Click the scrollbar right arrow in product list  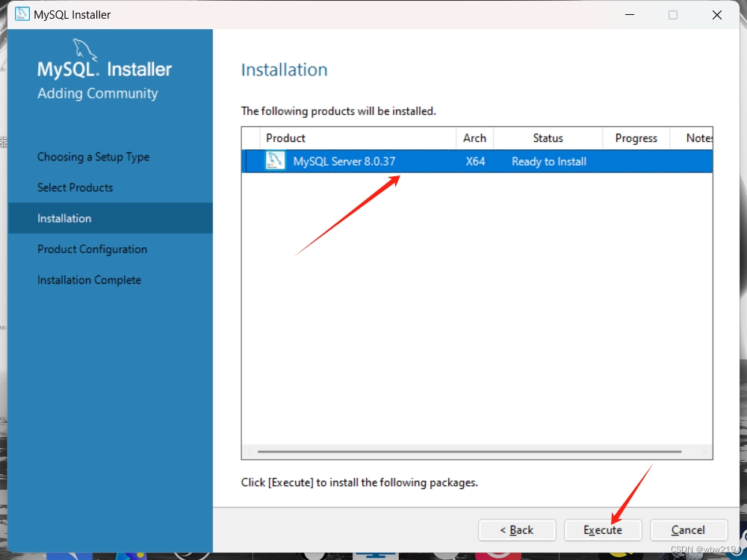click(x=706, y=451)
